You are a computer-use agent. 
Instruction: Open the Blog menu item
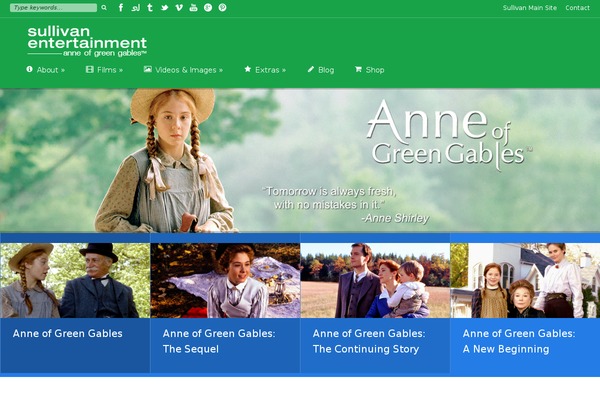(x=321, y=70)
